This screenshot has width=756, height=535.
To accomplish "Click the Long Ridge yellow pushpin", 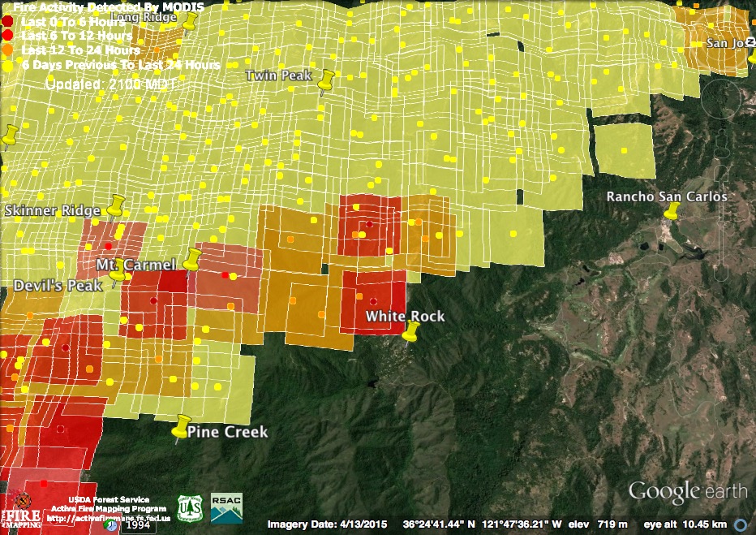I will click(x=189, y=21).
